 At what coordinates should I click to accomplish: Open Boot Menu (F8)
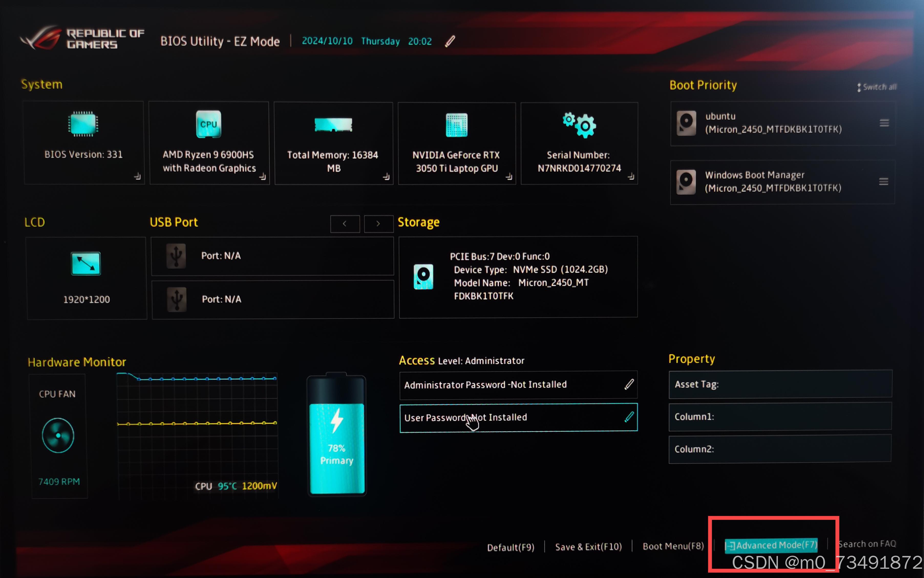pyautogui.click(x=673, y=546)
